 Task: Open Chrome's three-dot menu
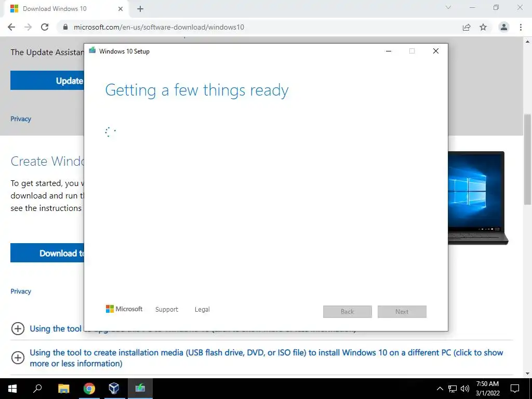521,27
